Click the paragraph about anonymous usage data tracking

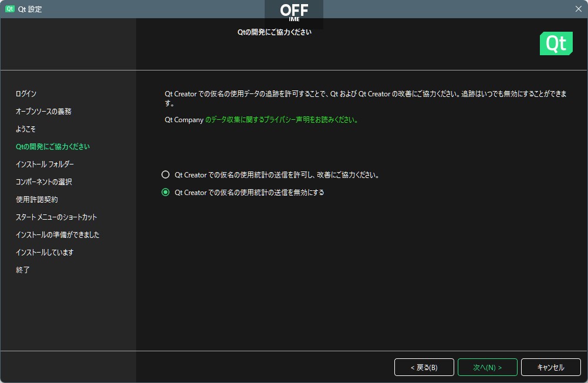(366, 98)
